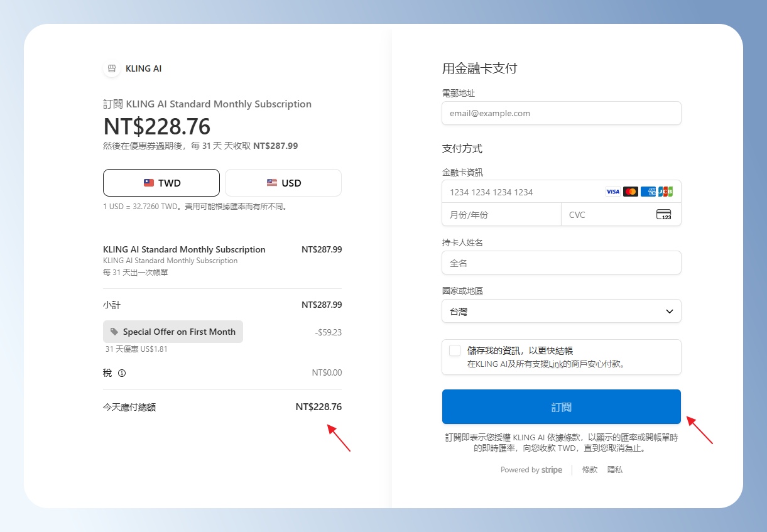Viewport: 767px width, 532px height.
Task: Click the JCB card logo
Action: (x=665, y=192)
